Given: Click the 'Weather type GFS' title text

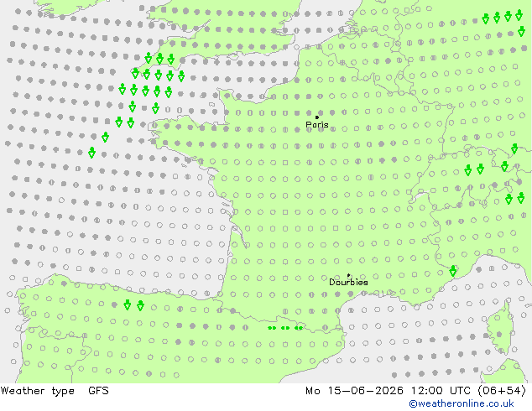Looking at the screenshot, I should coord(55,391).
